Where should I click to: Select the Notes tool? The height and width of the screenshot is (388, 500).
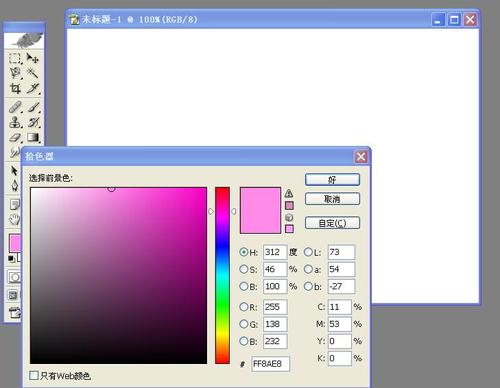click(x=14, y=204)
